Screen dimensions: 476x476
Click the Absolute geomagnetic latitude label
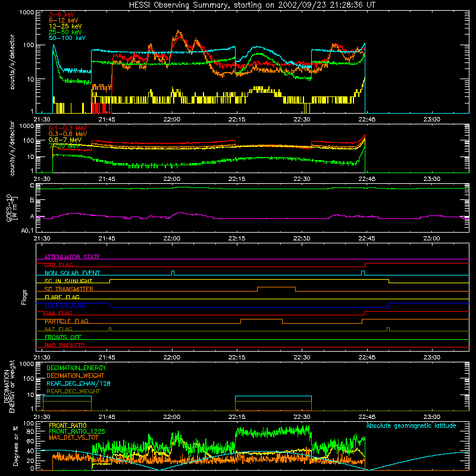411,425
